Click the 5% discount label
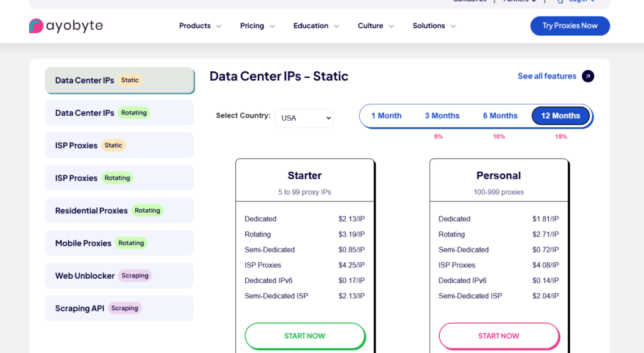 438,137
